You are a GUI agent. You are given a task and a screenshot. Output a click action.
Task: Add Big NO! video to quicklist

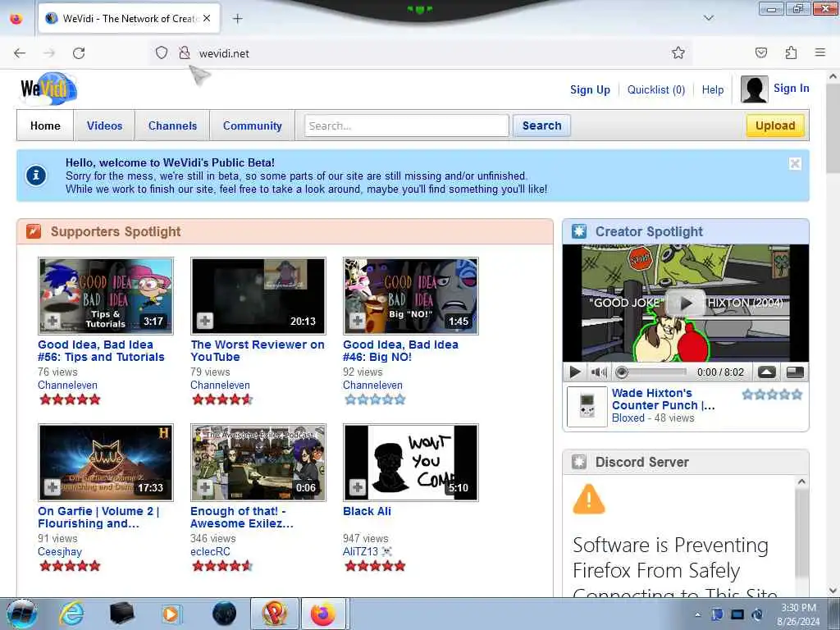click(x=358, y=322)
